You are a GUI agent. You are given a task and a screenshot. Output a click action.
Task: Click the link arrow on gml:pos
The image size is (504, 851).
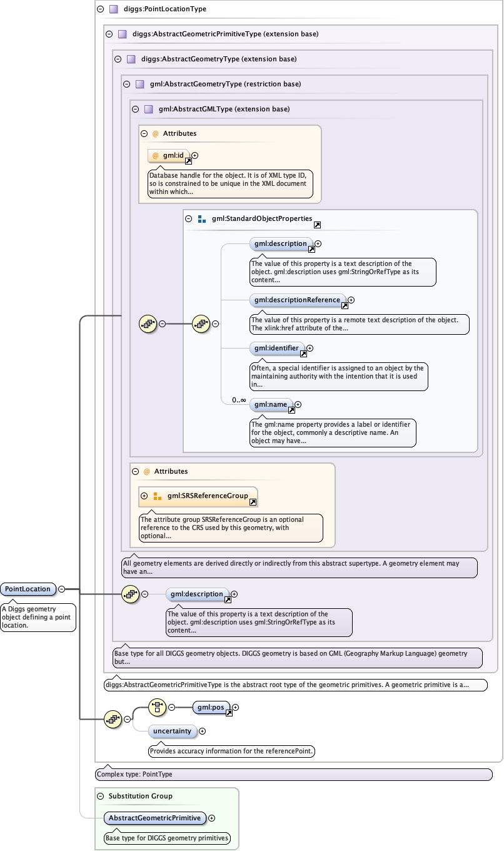tap(229, 713)
